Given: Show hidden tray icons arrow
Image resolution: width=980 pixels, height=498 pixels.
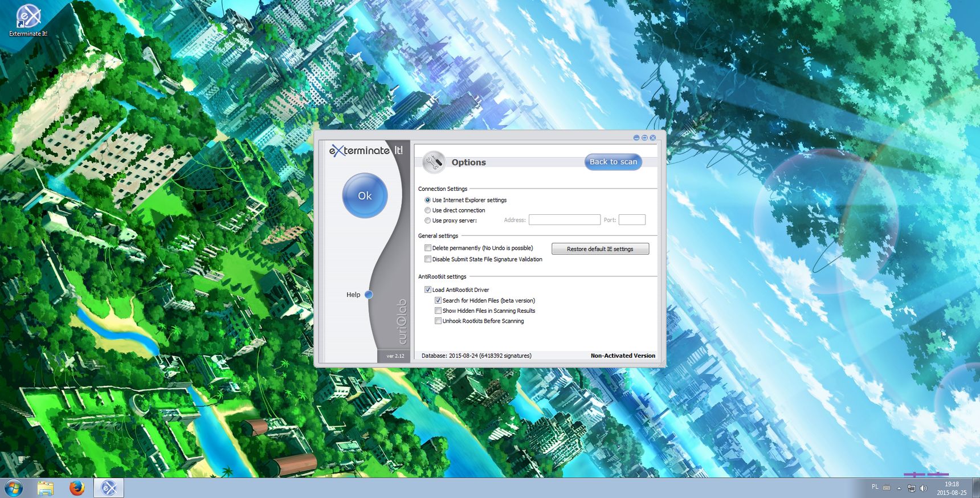Looking at the screenshot, I should (x=899, y=488).
